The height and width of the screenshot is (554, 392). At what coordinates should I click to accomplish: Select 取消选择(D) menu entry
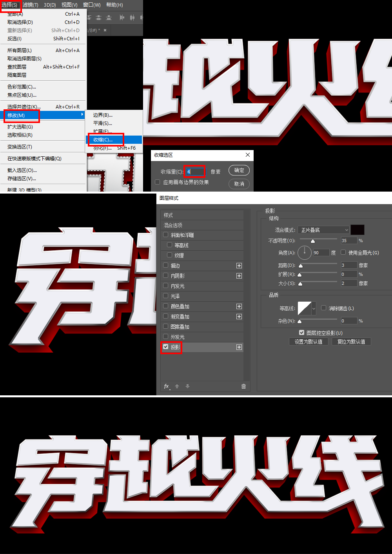point(43,22)
